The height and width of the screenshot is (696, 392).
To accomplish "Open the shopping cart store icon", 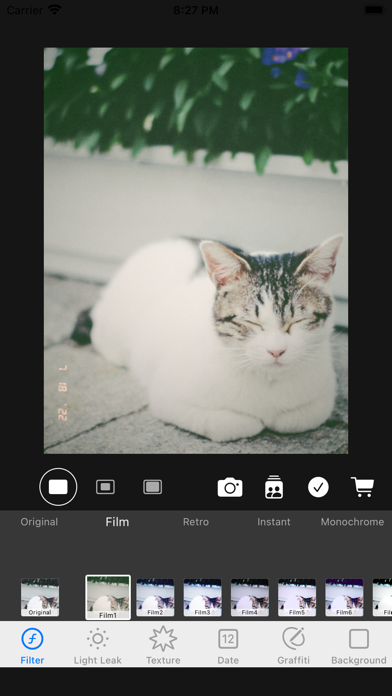I will pyautogui.click(x=363, y=487).
